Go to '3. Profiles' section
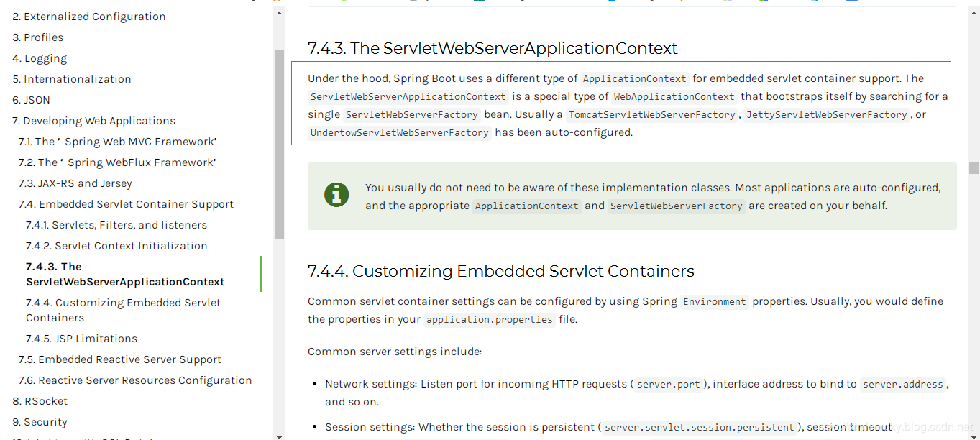Screen dimensions: 980x440 pos(38,37)
